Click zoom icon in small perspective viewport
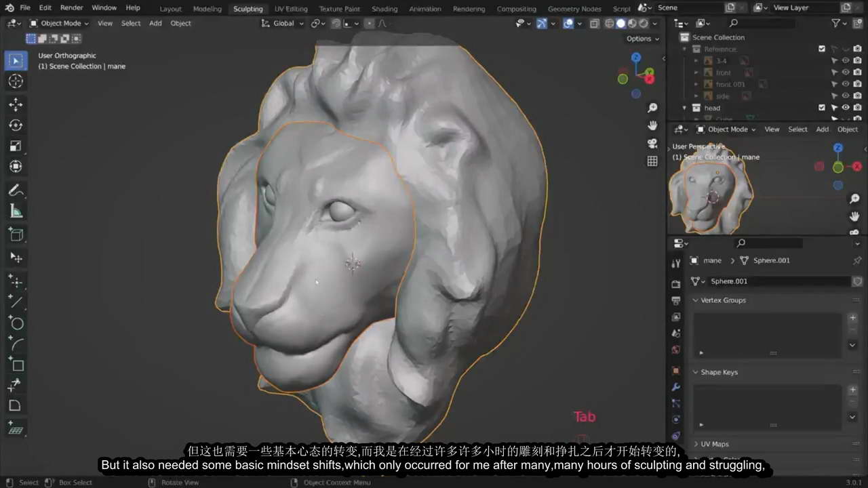The height and width of the screenshot is (488, 868). (855, 199)
